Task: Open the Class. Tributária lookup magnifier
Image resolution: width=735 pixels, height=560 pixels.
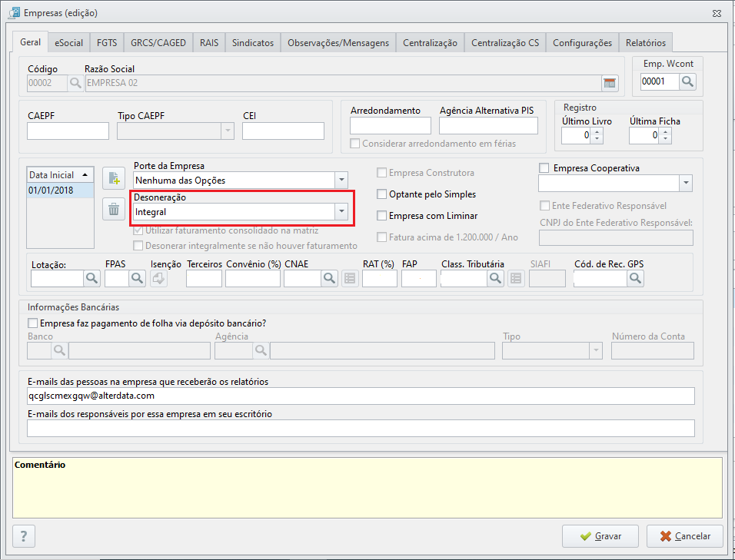Action: tap(496, 278)
